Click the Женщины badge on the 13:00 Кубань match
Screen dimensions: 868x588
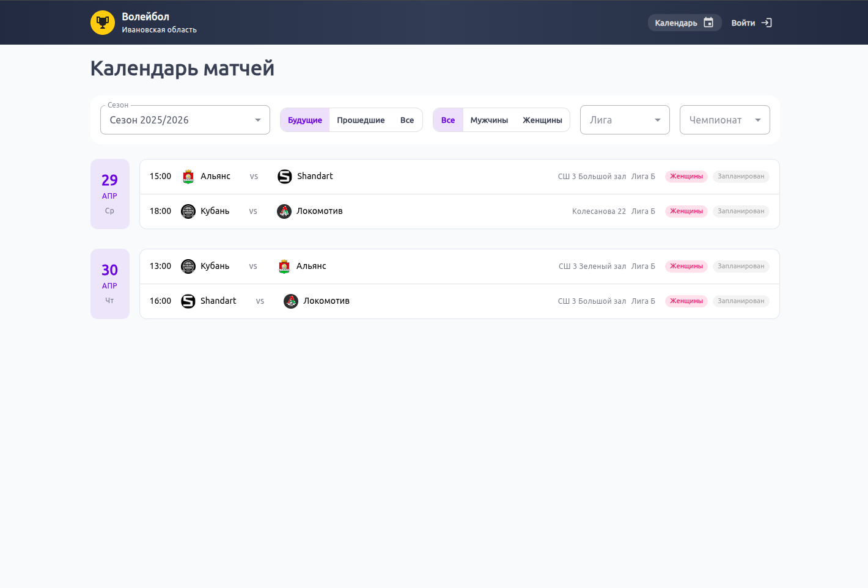686,266
